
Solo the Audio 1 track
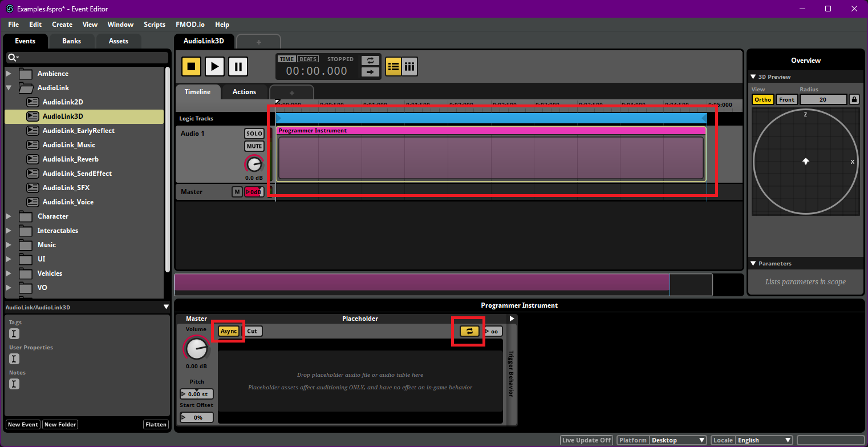coord(254,134)
